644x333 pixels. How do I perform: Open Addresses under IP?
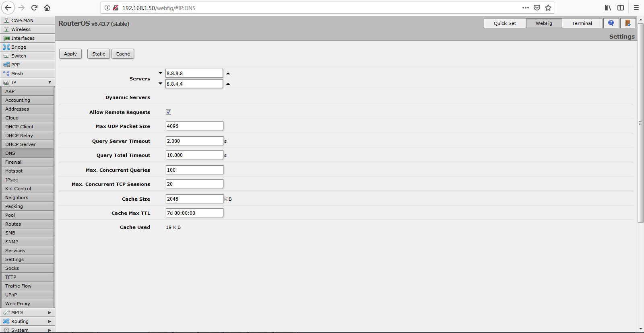click(27, 109)
